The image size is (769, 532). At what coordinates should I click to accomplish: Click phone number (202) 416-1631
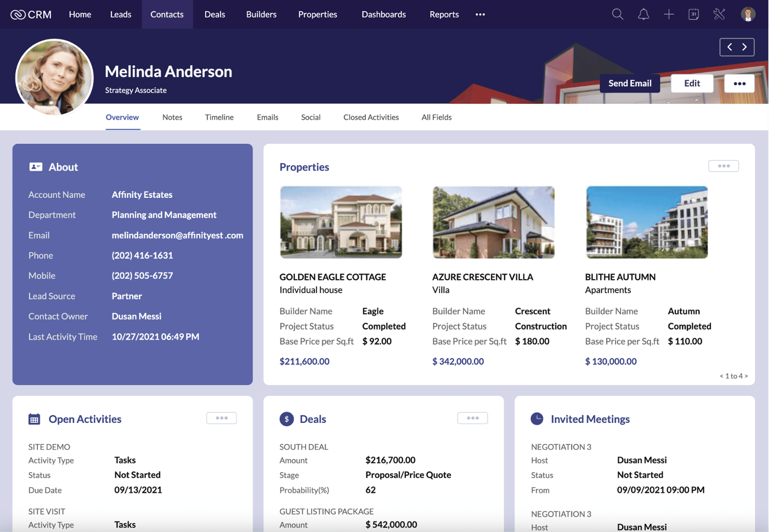[142, 256]
